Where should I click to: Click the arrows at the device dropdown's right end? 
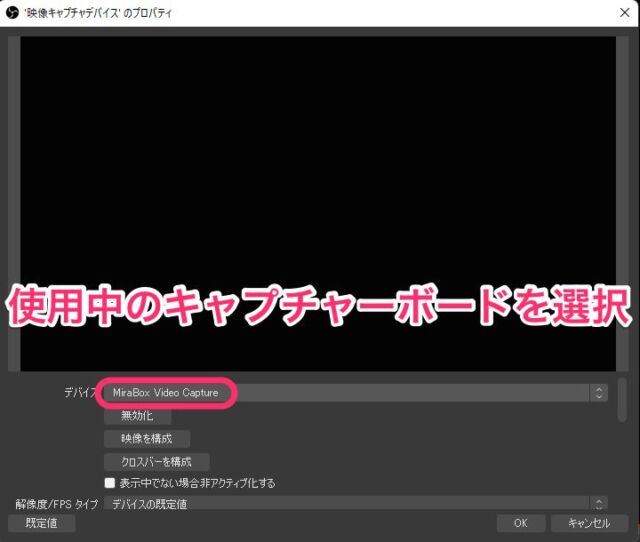pyautogui.click(x=599, y=393)
